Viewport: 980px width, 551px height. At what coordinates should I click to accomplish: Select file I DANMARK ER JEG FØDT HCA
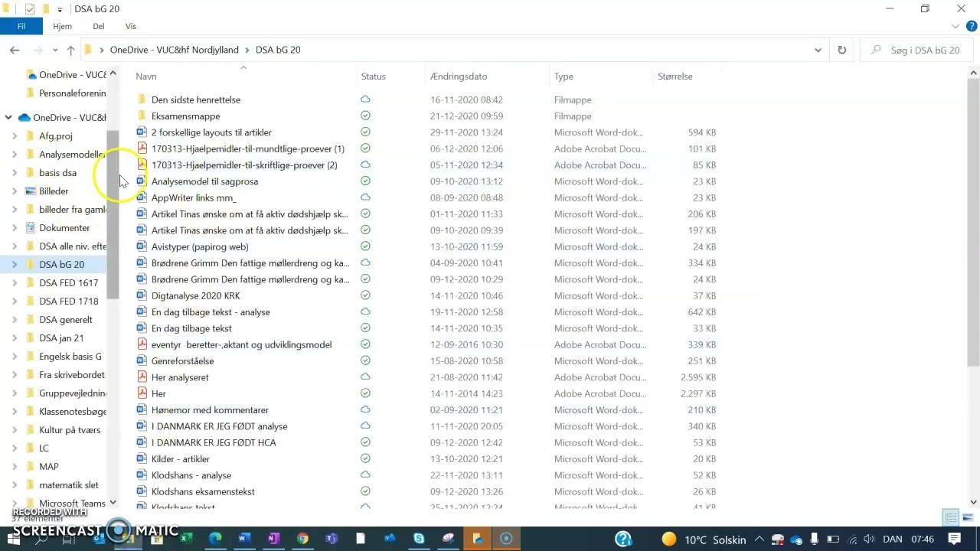[x=214, y=442]
